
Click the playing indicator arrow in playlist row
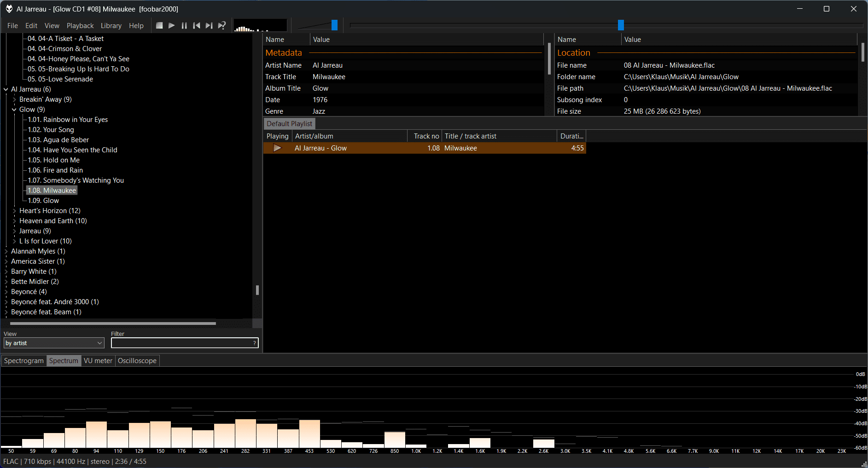click(277, 148)
